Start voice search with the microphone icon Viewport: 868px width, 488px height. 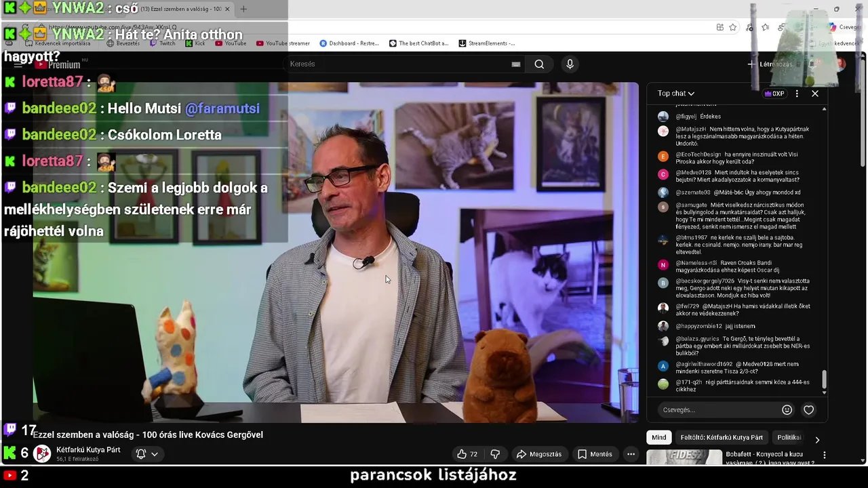(x=570, y=64)
